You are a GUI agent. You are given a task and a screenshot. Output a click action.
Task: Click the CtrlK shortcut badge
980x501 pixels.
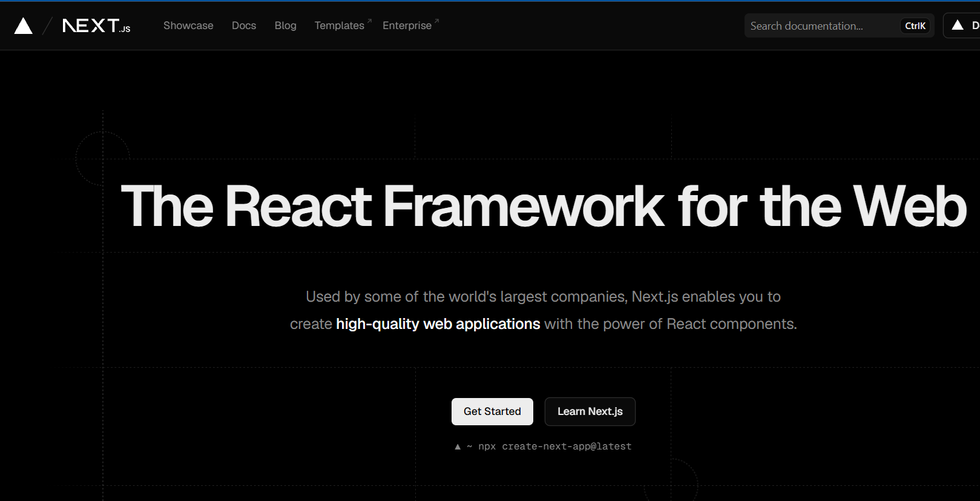915,25
